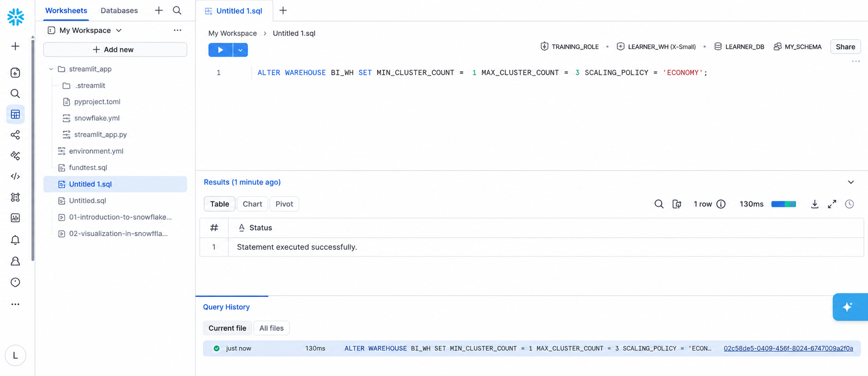868x376 pixels.
Task: Switch results view to Pivot
Action: (284, 204)
